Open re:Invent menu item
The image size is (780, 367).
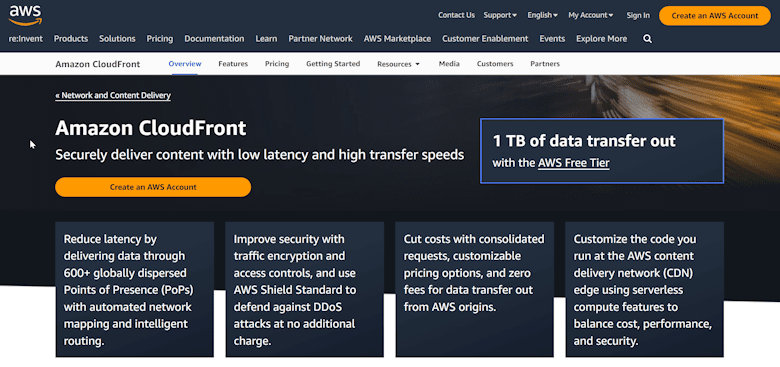[x=26, y=39]
